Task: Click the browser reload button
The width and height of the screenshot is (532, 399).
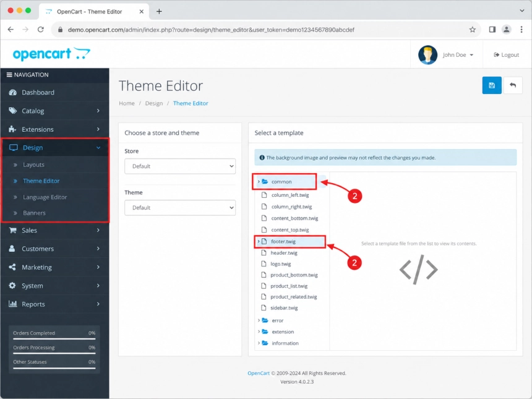Action: (x=41, y=30)
